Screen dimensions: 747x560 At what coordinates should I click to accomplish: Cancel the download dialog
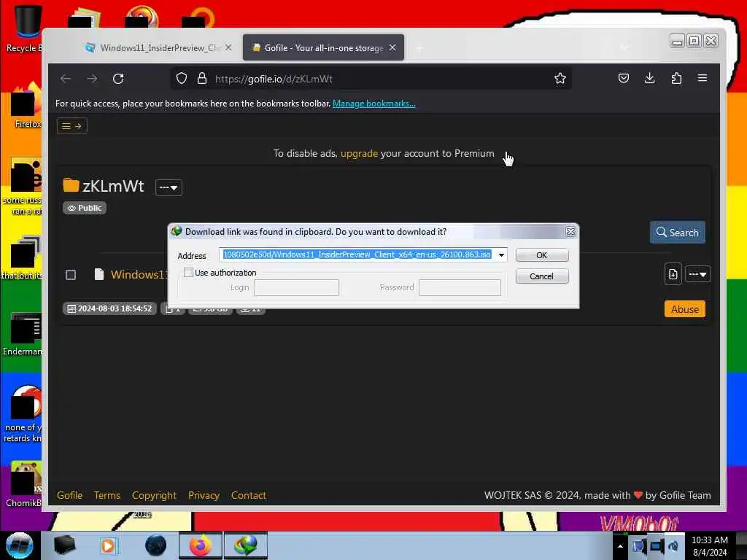(542, 276)
